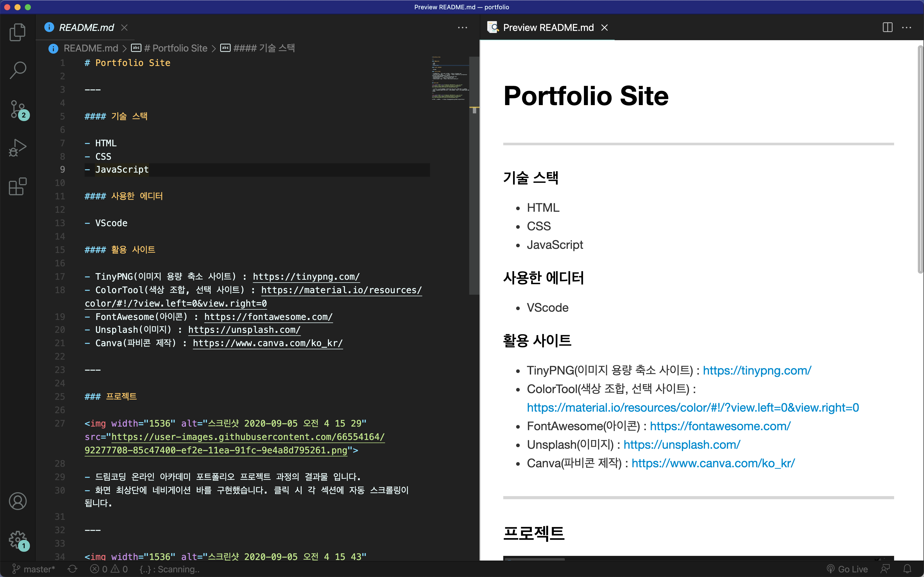
Task: Click synchronize changes icon in status bar
Action: (72, 569)
